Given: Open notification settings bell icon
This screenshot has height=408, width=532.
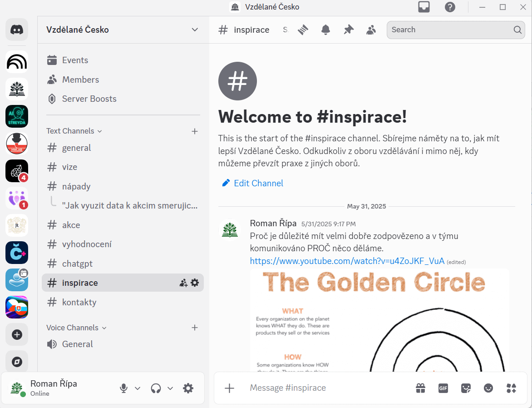Looking at the screenshot, I should 326,30.
